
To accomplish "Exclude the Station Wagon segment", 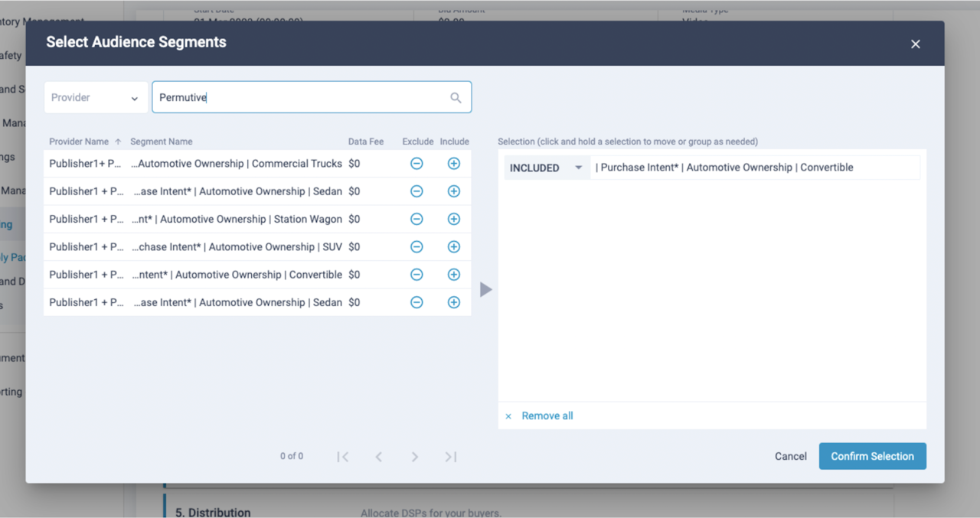I will 416,219.
